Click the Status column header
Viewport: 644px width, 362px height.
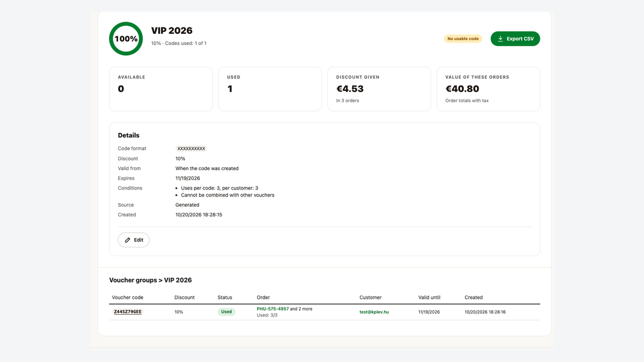(225, 297)
